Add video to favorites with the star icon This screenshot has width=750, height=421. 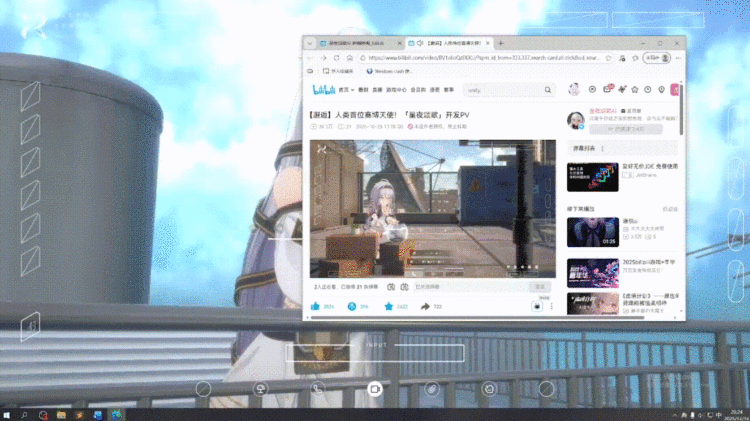click(x=389, y=307)
